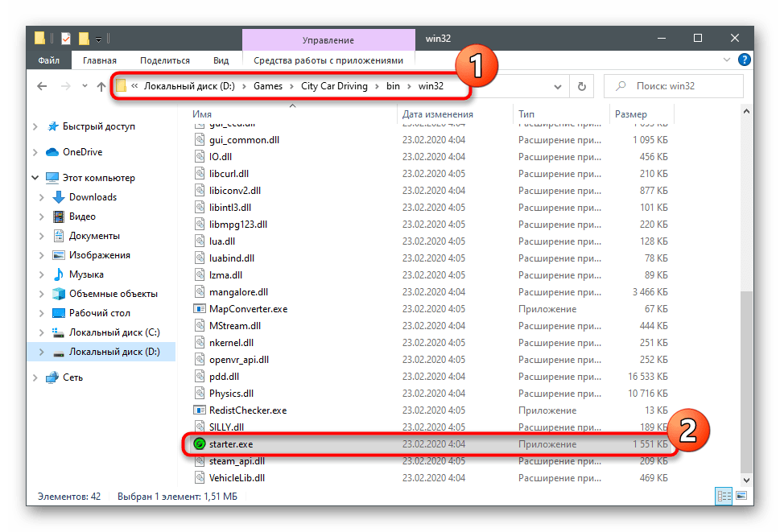Sort files by Date modified column header
Screen dimensions: 780x532
(438, 114)
